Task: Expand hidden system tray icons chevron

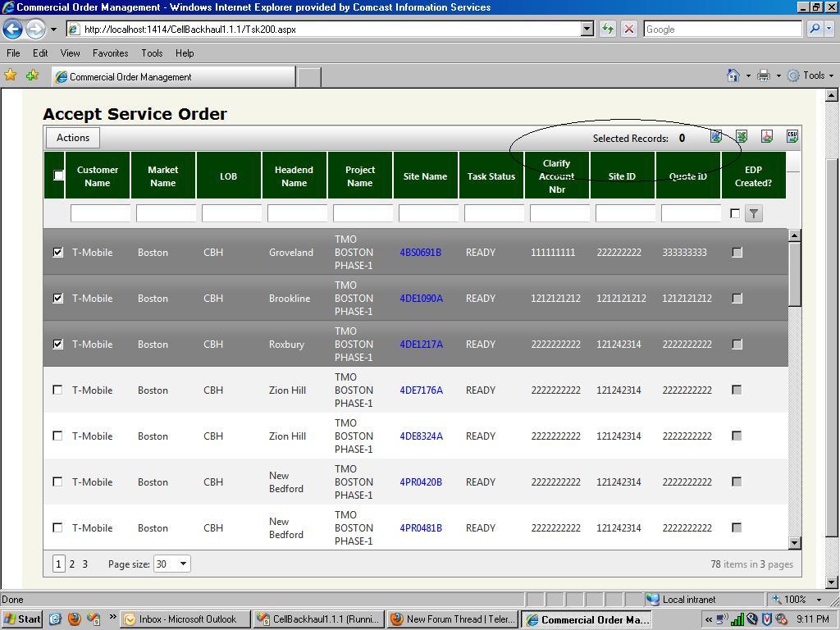Action: tap(708, 620)
